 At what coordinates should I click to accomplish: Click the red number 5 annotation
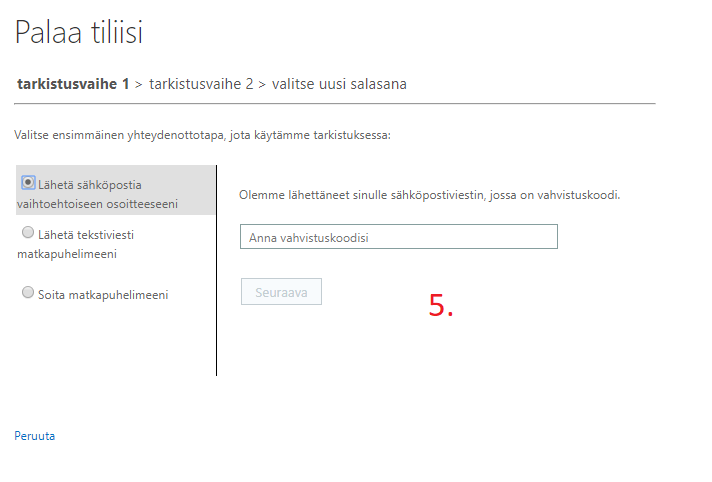coord(440,305)
